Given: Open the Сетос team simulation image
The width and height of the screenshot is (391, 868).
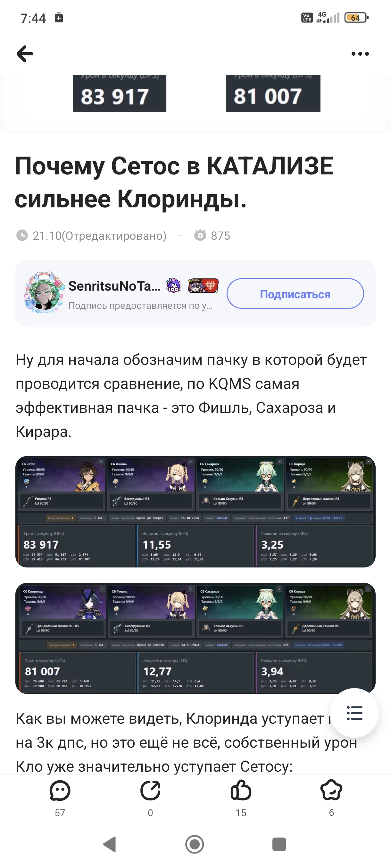Looking at the screenshot, I should click(195, 512).
